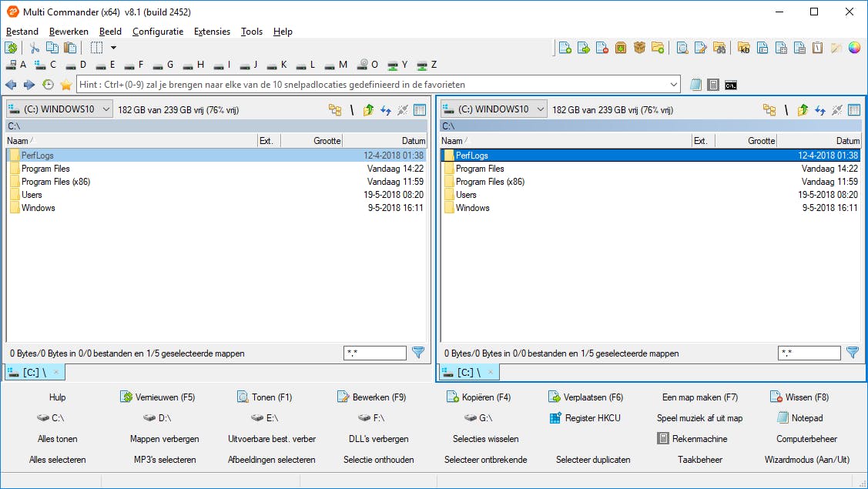Open the Configuratie menu
The height and width of the screenshot is (489, 868).
(x=158, y=32)
